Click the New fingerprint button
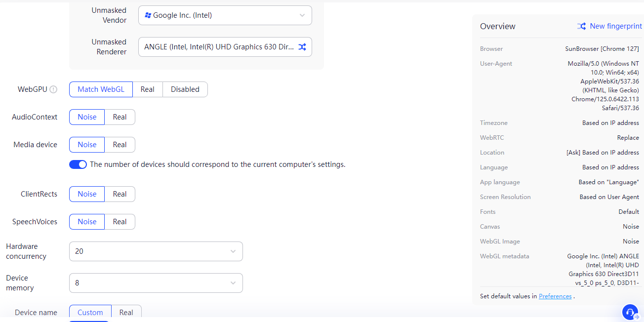Image resolution: width=644 pixels, height=322 pixels. [x=615, y=26]
